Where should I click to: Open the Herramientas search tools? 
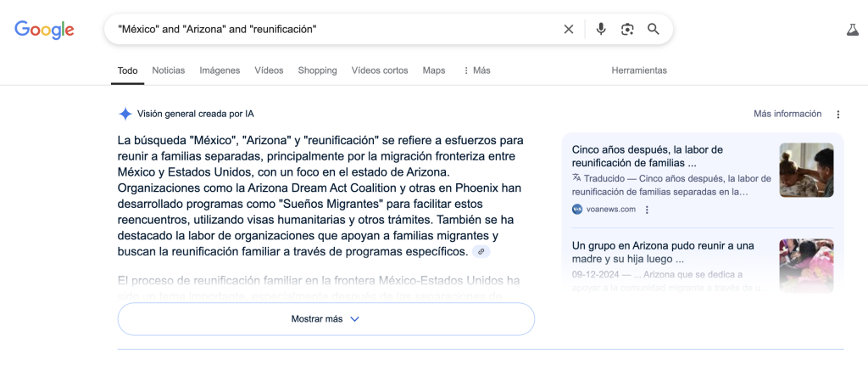point(639,70)
